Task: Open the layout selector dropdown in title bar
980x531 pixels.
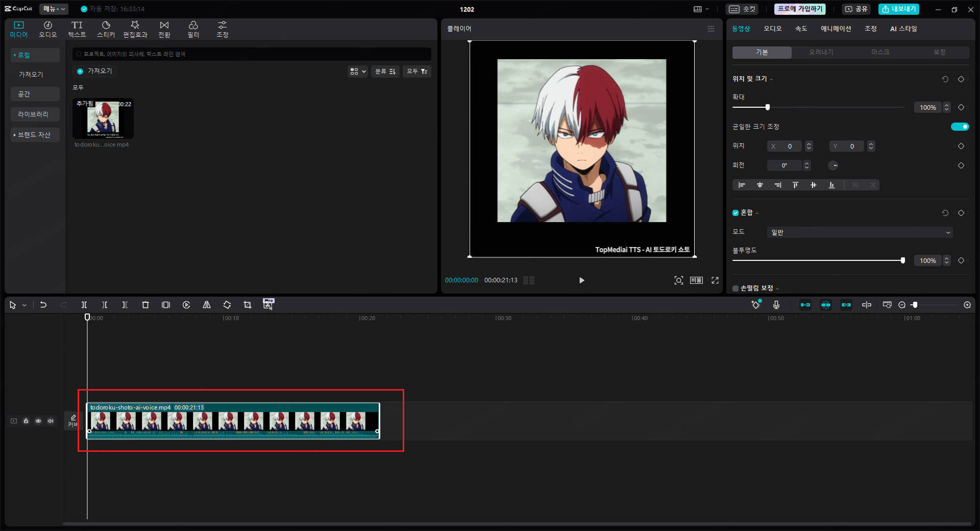Action: coord(701,9)
